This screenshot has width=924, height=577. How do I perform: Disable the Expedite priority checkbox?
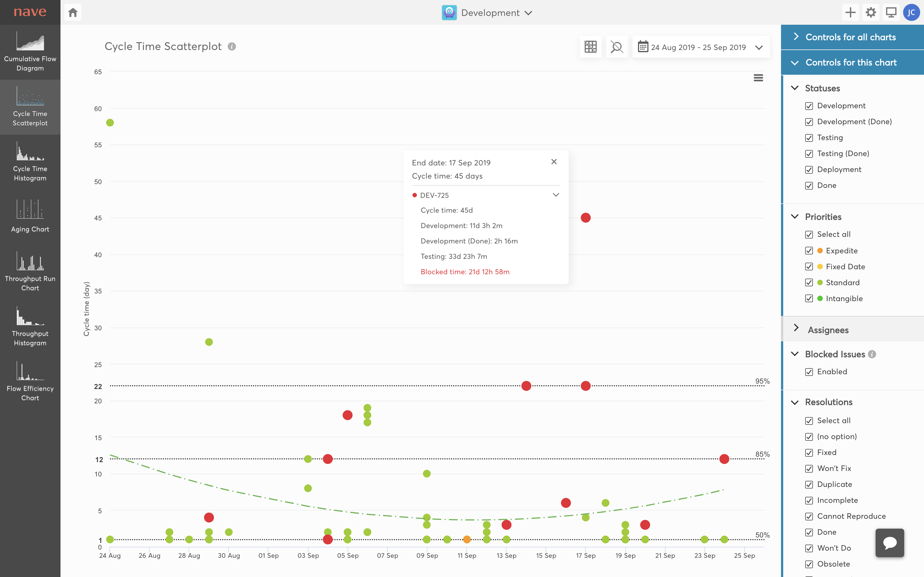[809, 251]
